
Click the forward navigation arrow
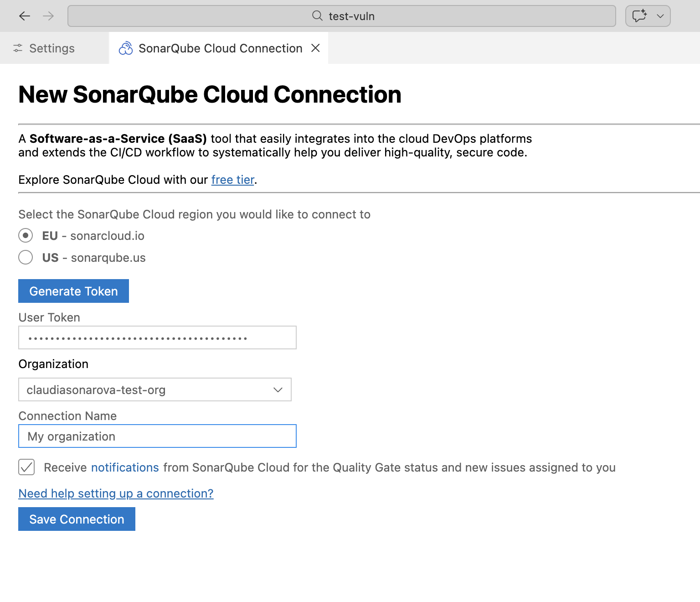48,16
